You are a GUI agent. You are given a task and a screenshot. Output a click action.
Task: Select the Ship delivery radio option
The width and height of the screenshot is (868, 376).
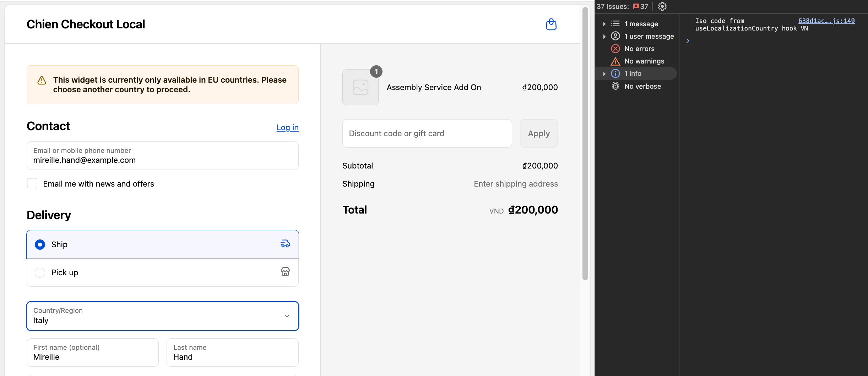click(x=40, y=244)
